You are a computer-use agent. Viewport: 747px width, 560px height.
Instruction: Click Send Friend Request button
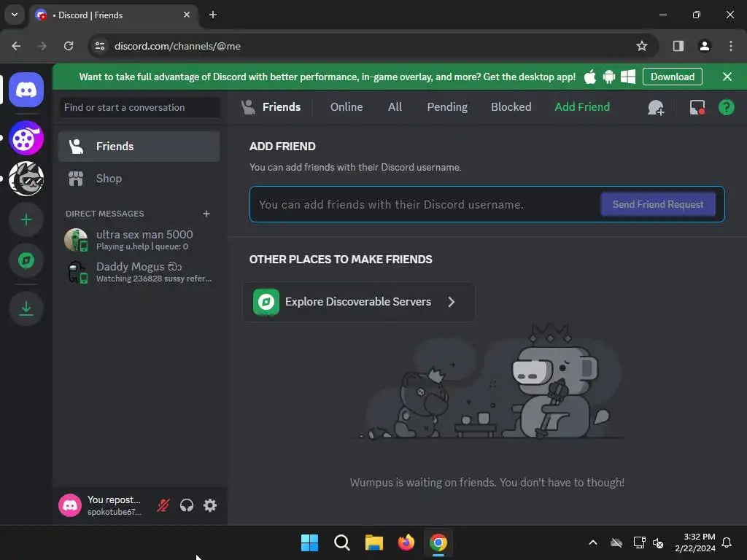(x=658, y=204)
